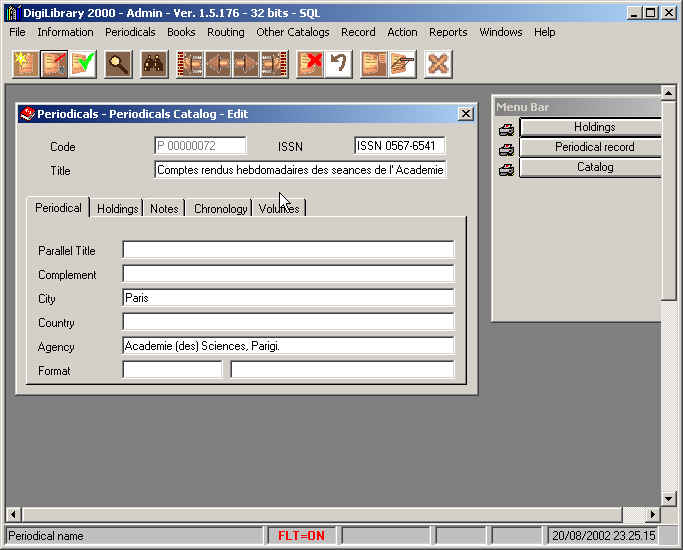
Task: Open the Windows menu
Action: tap(501, 32)
